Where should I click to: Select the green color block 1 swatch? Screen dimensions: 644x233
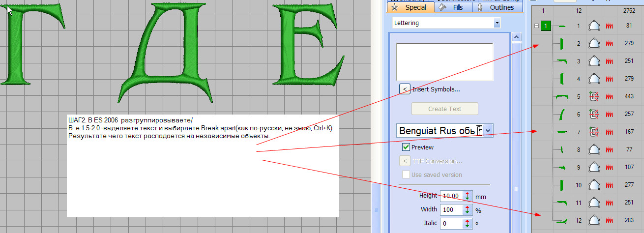(x=546, y=26)
